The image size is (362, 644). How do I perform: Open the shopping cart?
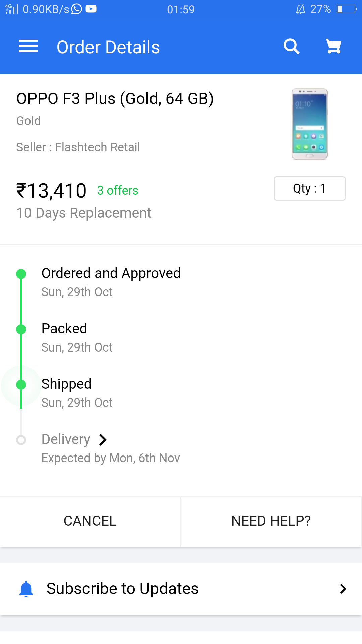pos(334,46)
